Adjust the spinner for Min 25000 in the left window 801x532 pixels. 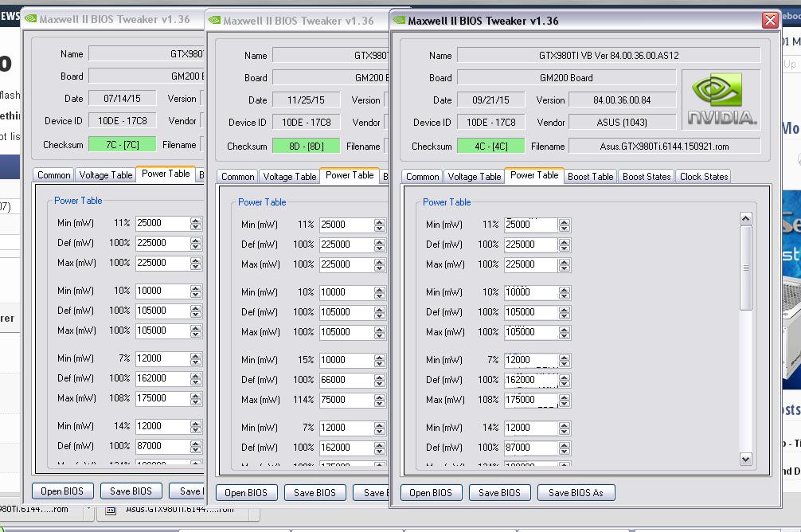point(195,223)
